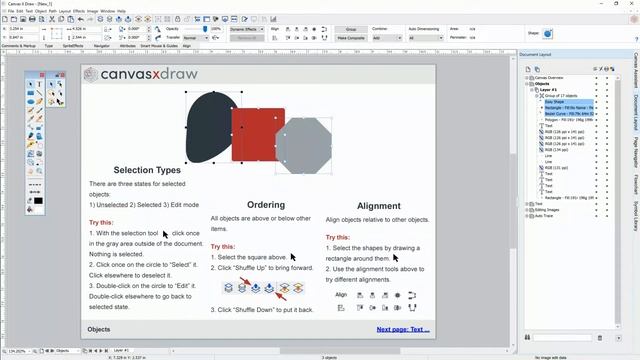Select the Line tool in toolbox

click(39, 93)
